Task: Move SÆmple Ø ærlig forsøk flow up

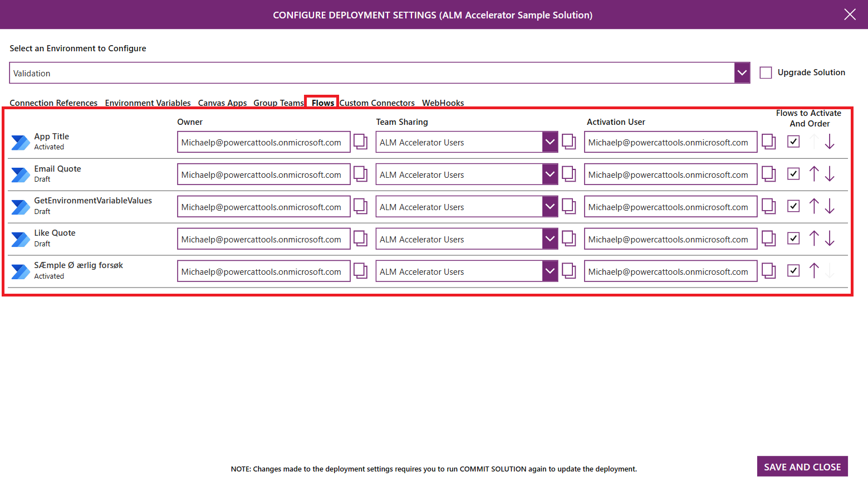Action: [814, 271]
